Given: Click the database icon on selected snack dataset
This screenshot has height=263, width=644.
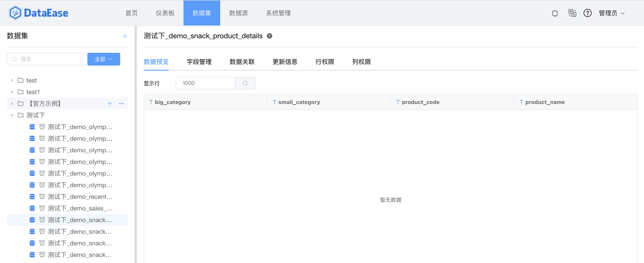Looking at the screenshot, I should pyautogui.click(x=32, y=220).
